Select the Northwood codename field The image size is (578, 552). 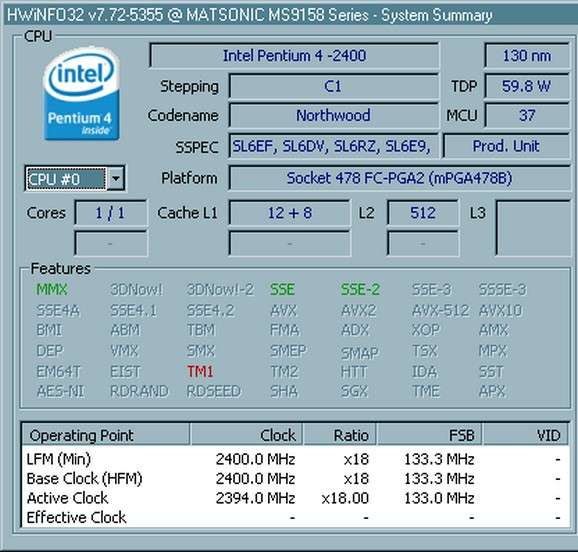[x=333, y=116]
